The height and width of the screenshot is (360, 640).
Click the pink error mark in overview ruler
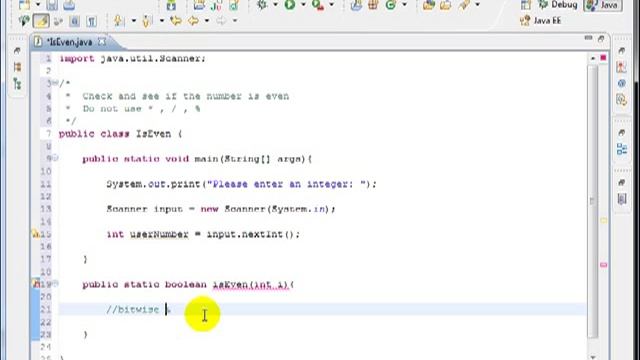[x=604, y=265]
